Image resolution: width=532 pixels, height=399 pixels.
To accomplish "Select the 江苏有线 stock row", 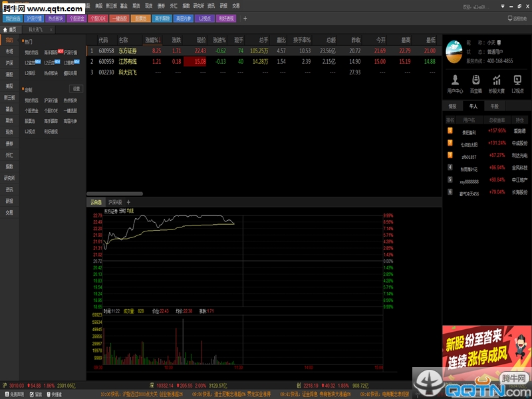I will (x=264, y=61).
